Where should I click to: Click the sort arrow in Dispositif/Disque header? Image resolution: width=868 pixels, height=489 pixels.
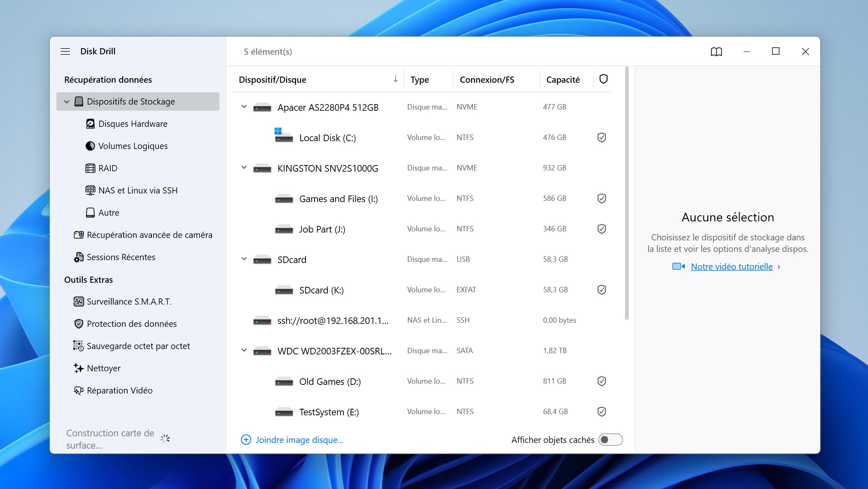tap(395, 79)
